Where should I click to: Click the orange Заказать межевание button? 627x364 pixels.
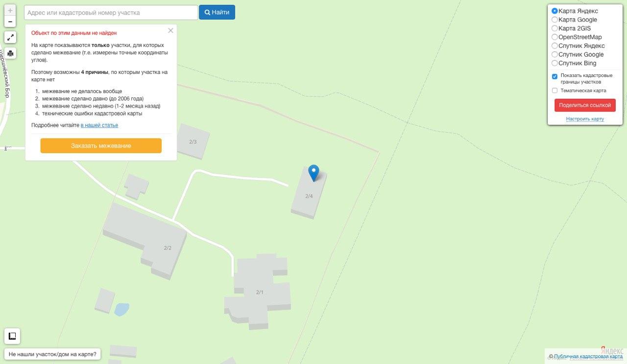[101, 146]
